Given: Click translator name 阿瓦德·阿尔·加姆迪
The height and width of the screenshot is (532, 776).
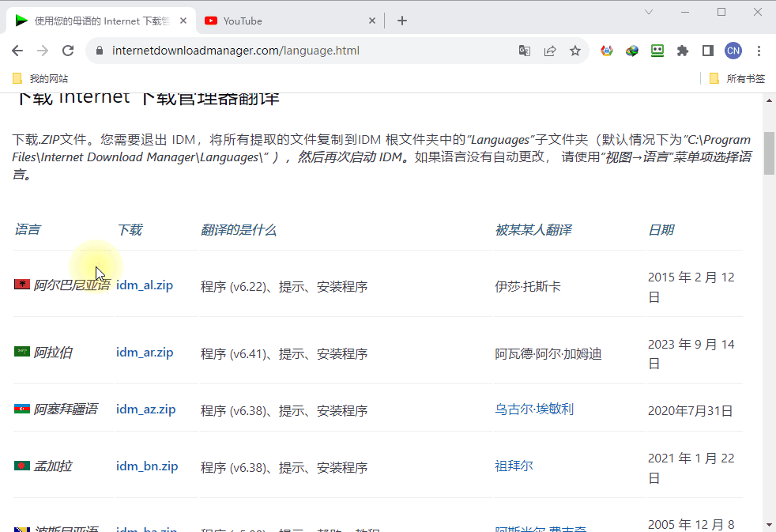Looking at the screenshot, I should (548, 354).
